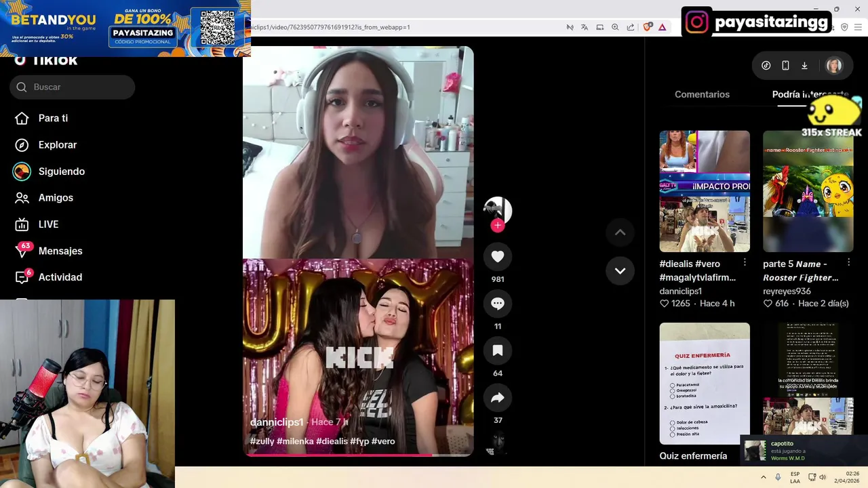868x488 pixels.
Task: Follow creator via red plus badge
Action: point(498,225)
